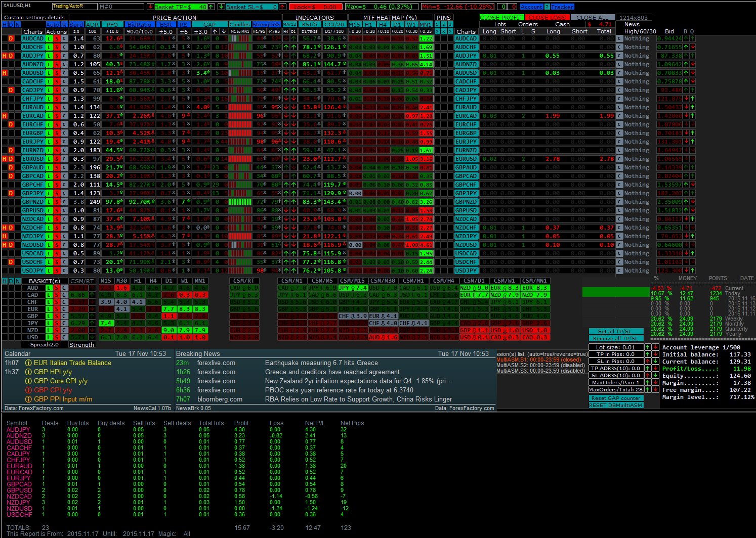
Task: Toggle the D filter in the top header
Action: tap(11, 24)
